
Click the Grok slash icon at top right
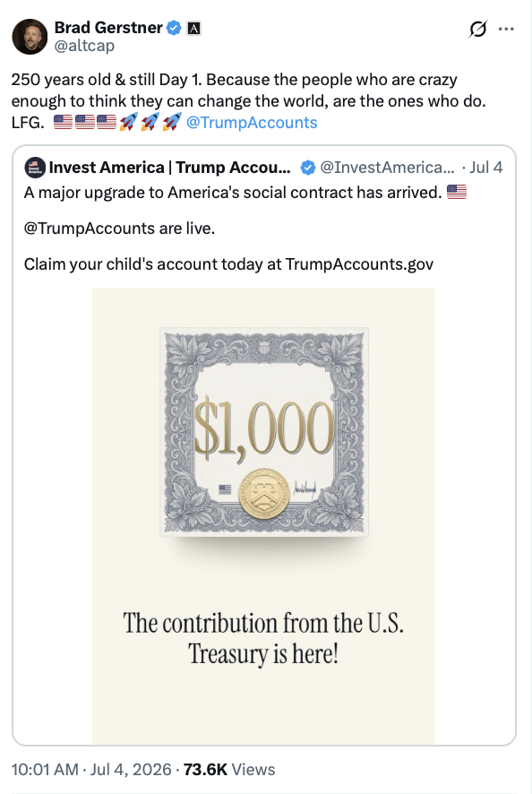coord(477,29)
